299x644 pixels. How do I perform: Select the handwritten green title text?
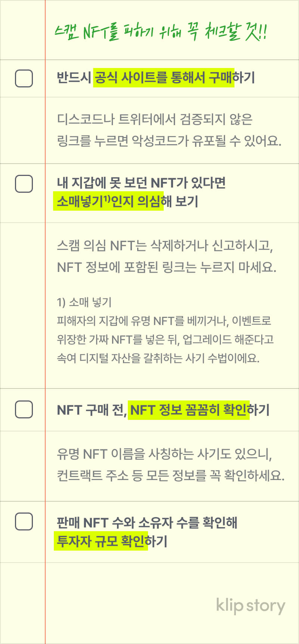161,32
